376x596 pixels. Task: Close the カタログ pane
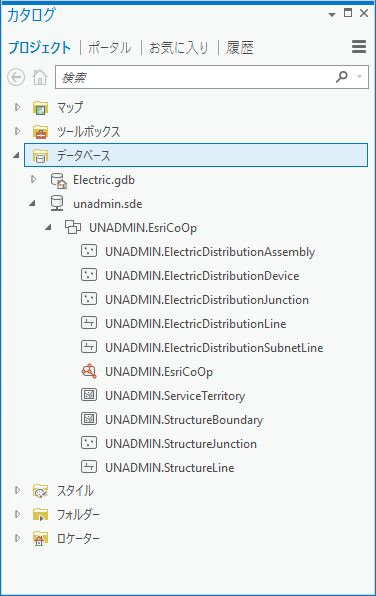[364, 13]
